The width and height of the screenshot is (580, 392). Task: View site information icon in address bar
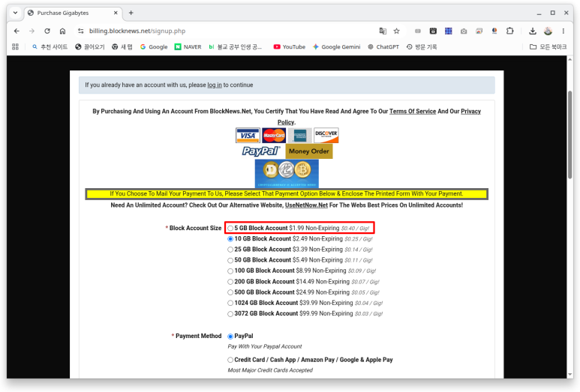pos(80,31)
